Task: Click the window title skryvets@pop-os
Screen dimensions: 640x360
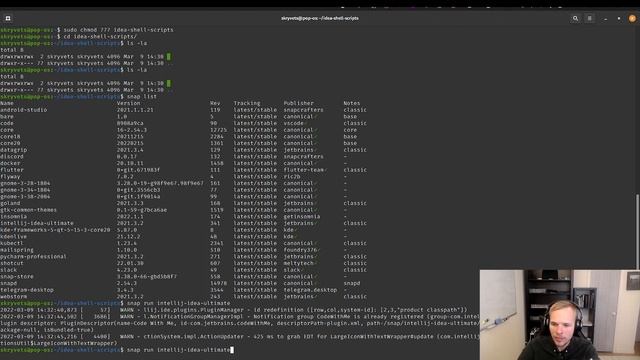Action: (320, 18)
